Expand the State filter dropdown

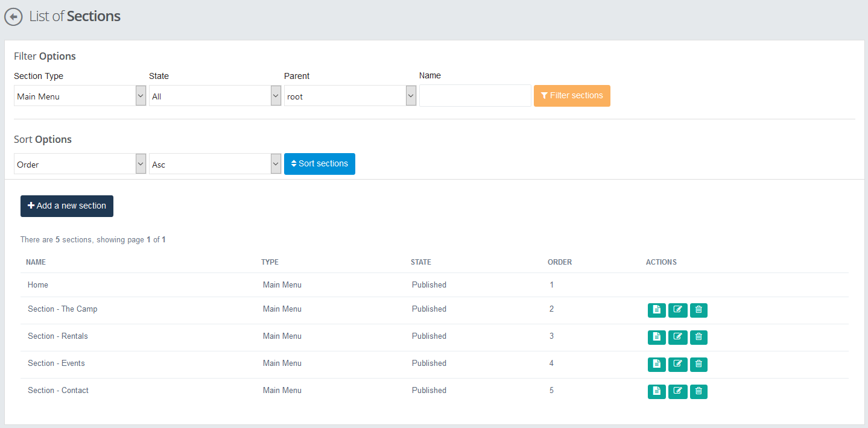pyautogui.click(x=215, y=96)
